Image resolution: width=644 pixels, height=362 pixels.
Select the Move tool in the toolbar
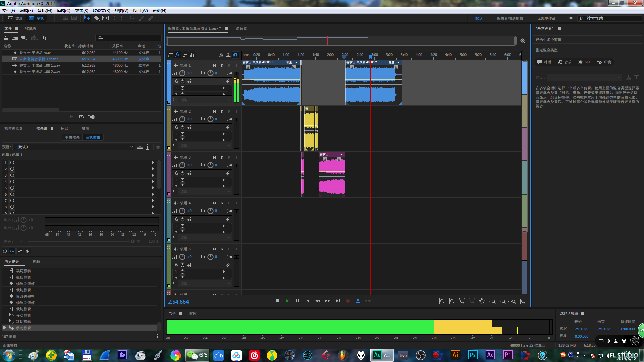[x=87, y=18]
